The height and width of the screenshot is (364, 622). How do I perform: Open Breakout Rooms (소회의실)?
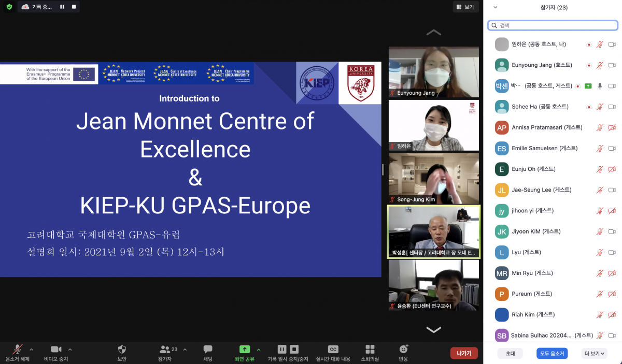coord(370,350)
